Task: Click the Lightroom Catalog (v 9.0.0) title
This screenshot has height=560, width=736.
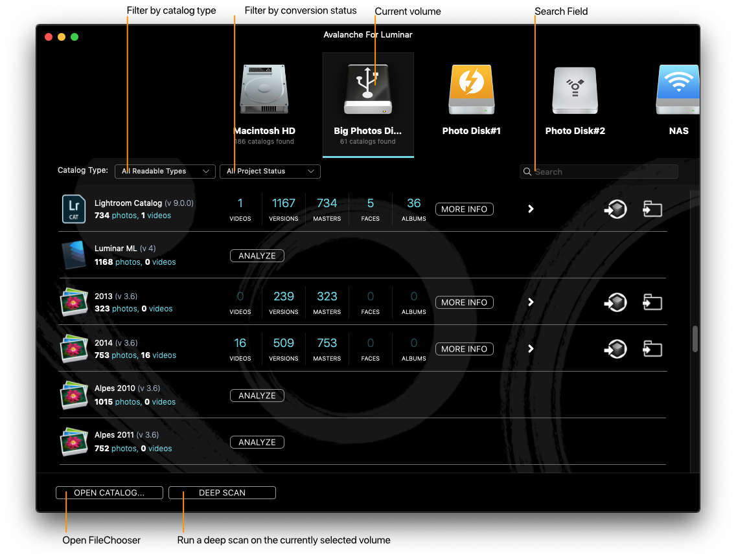Action: pos(144,203)
